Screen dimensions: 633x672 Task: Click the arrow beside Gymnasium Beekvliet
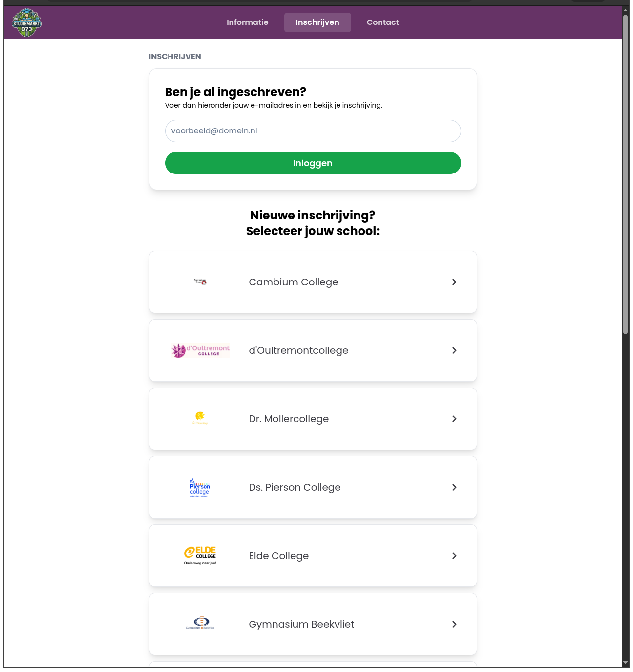pos(454,624)
